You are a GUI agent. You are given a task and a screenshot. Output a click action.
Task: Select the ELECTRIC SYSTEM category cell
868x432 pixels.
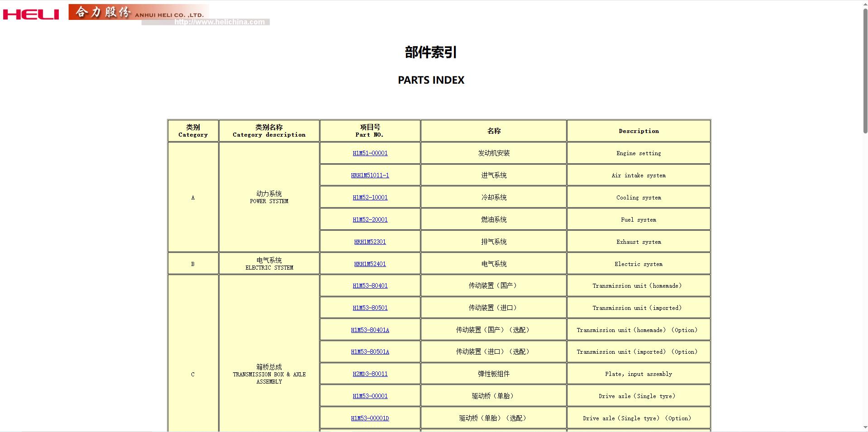click(x=269, y=264)
